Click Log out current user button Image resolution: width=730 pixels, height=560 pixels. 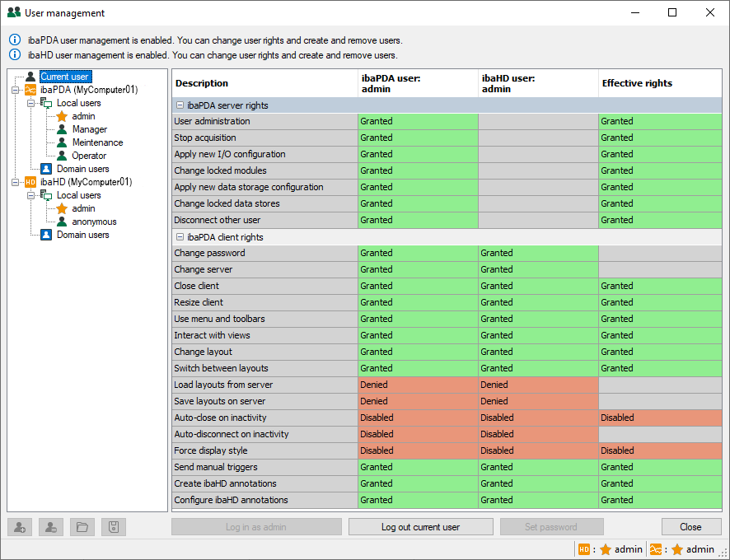tap(420, 527)
